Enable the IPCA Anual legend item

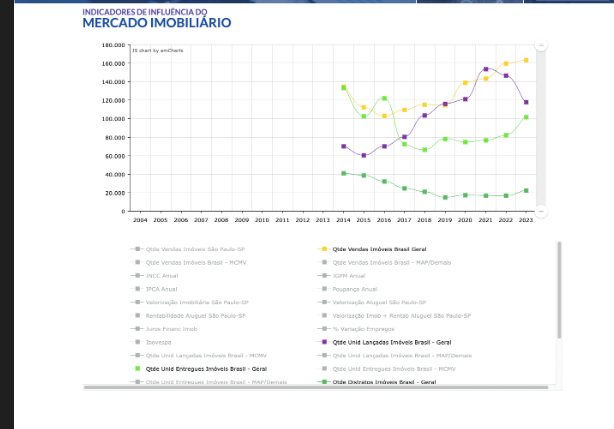pos(156,289)
